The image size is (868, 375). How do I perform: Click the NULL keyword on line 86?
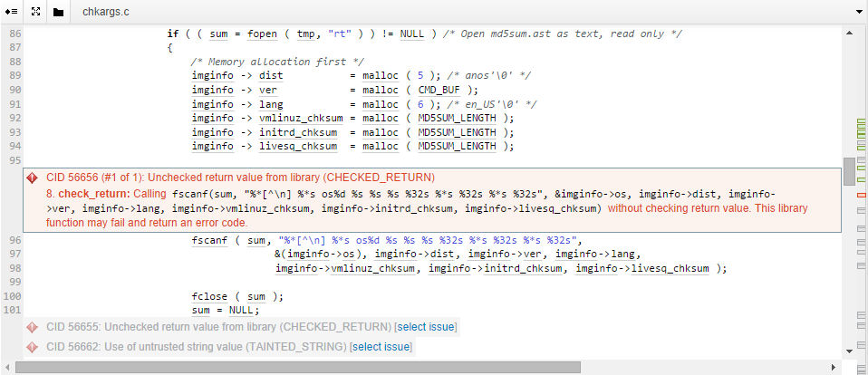tap(412, 34)
